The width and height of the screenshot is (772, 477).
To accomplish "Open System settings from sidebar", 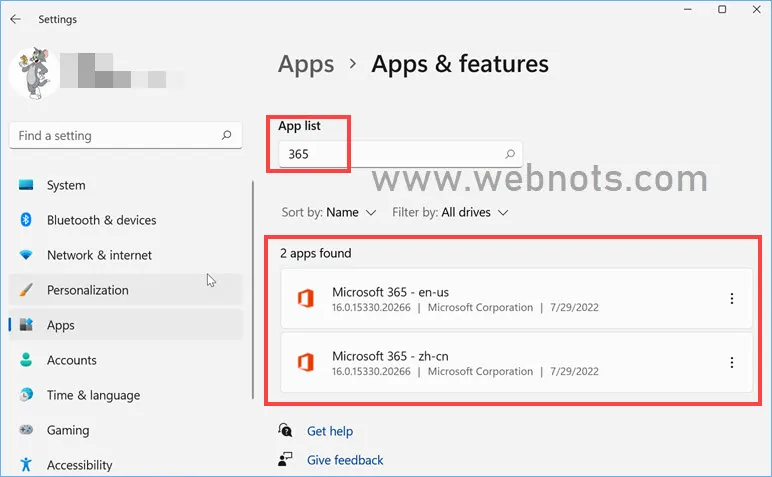I will point(66,185).
